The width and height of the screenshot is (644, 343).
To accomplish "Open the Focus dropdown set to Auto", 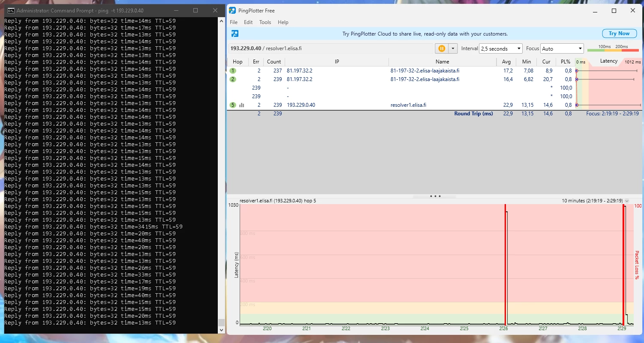I will [x=562, y=48].
